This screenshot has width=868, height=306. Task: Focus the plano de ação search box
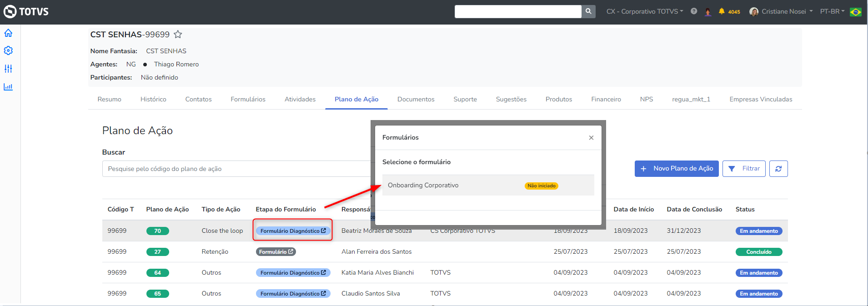[x=236, y=169]
